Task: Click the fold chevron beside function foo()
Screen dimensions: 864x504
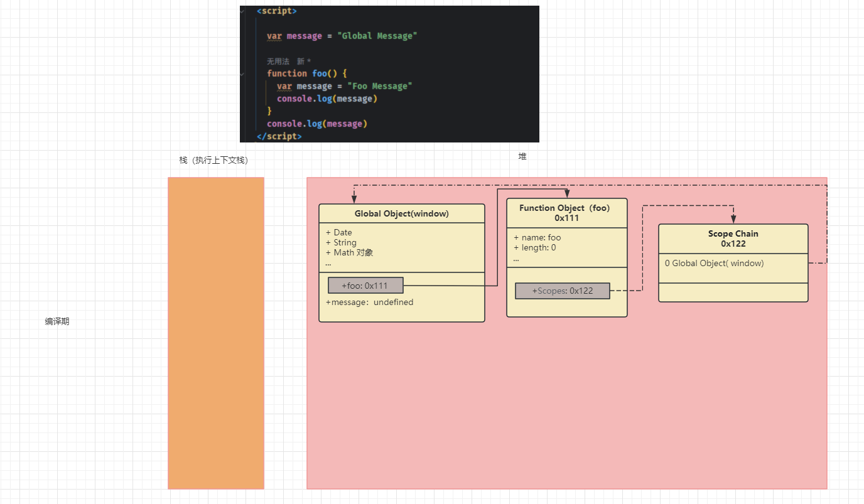Action: click(243, 73)
